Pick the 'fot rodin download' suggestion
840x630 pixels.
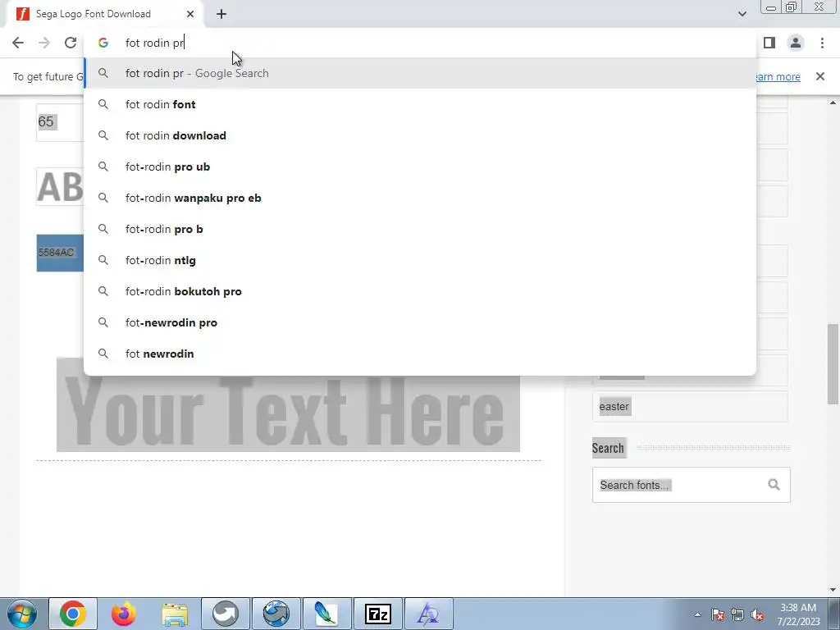(x=420, y=135)
